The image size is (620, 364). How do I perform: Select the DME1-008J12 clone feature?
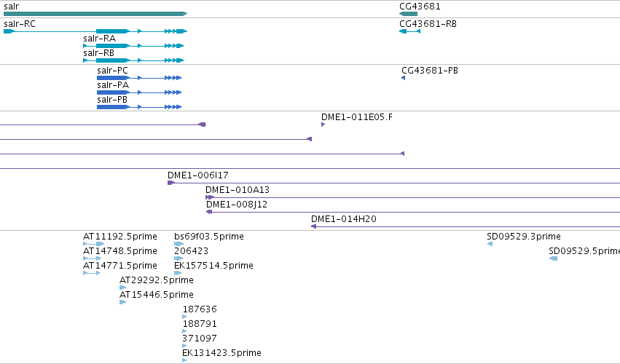tap(413, 212)
